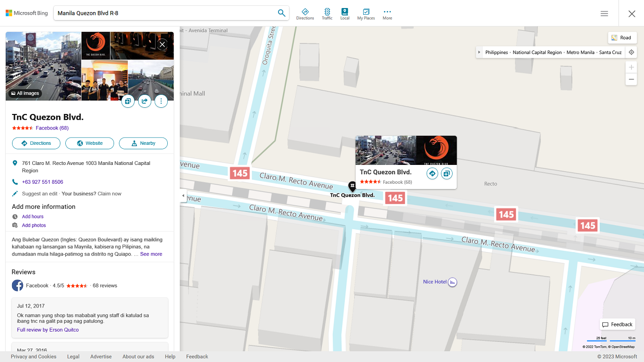Open My Places
This screenshot has width=644, height=362.
coord(366,14)
